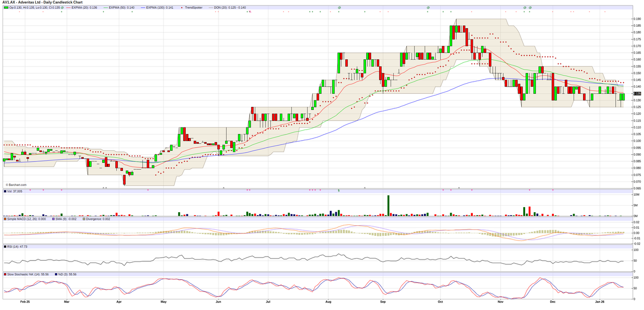Click the tallest green volume bar in September
Screen dimensions: 644x310
[389, 206]
